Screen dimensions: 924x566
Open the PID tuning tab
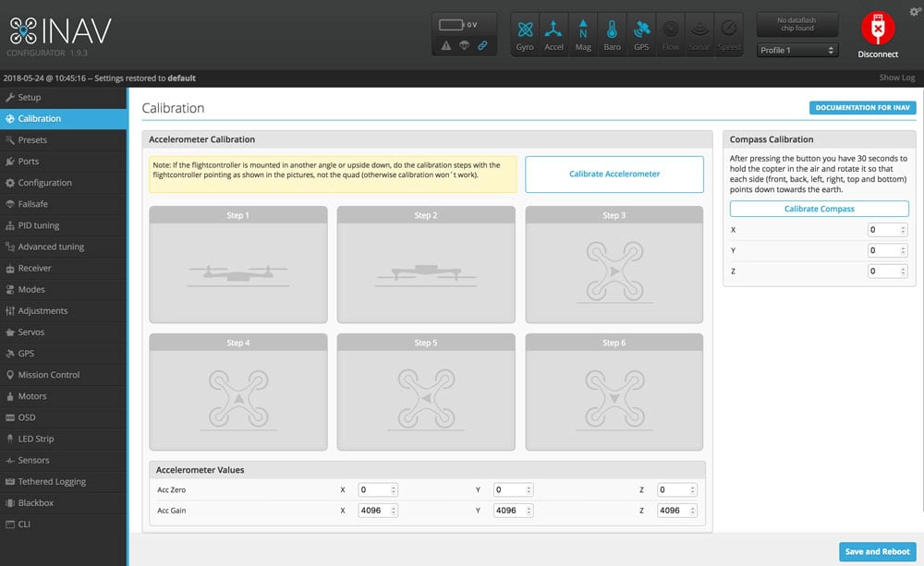coord(63,225)
